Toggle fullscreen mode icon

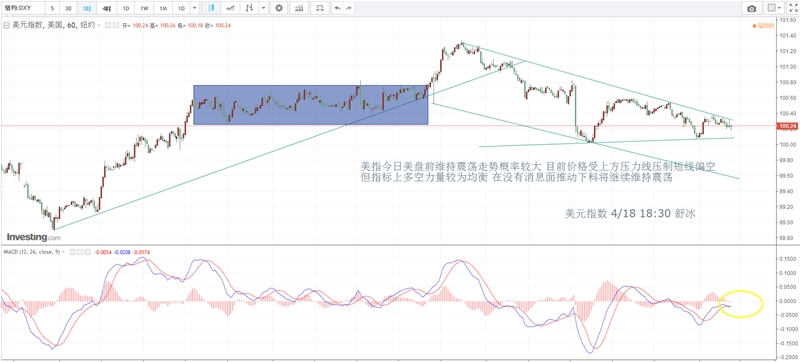(x=793, y=8)
